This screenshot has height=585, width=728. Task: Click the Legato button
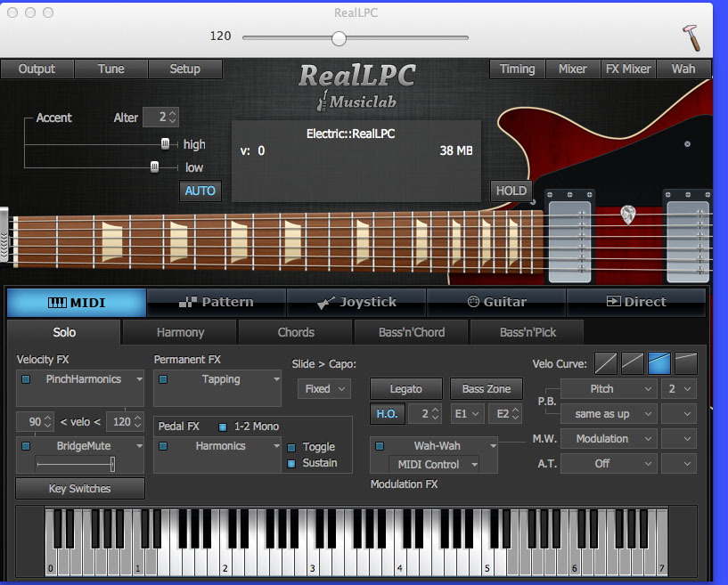405,389
